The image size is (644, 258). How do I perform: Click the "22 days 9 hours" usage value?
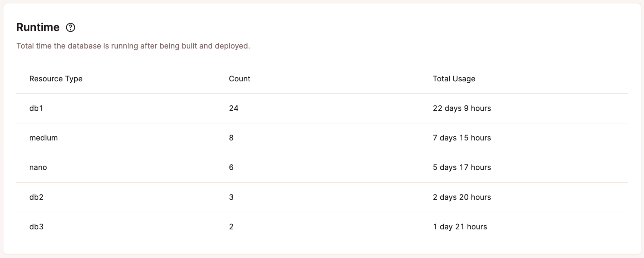[462, 108]
